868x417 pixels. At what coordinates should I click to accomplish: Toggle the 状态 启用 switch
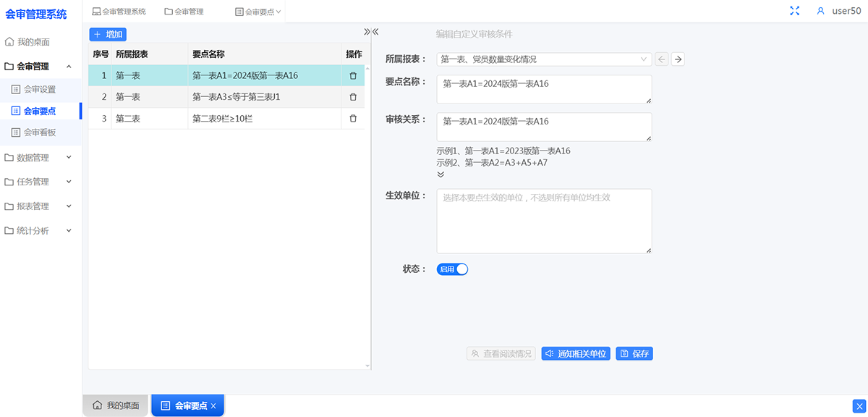(453, 269)
